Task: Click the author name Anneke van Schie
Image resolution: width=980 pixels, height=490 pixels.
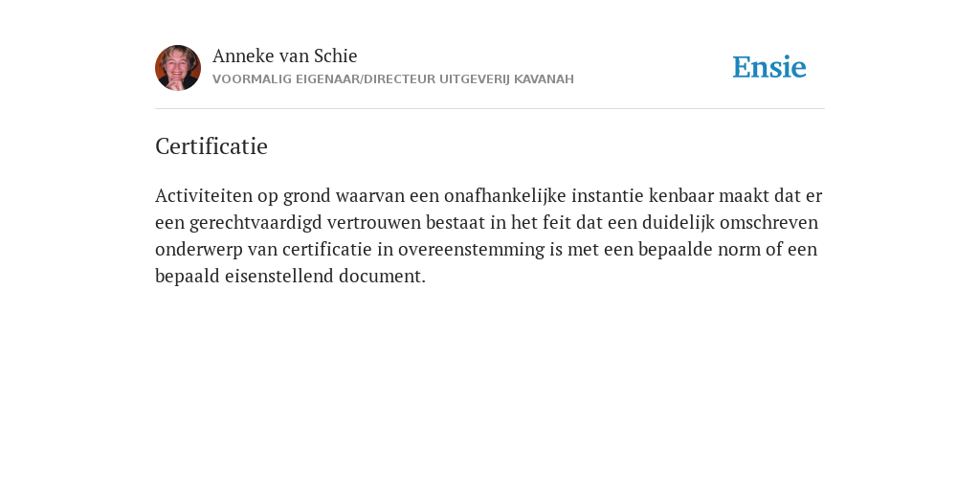Action: point(285,56)
